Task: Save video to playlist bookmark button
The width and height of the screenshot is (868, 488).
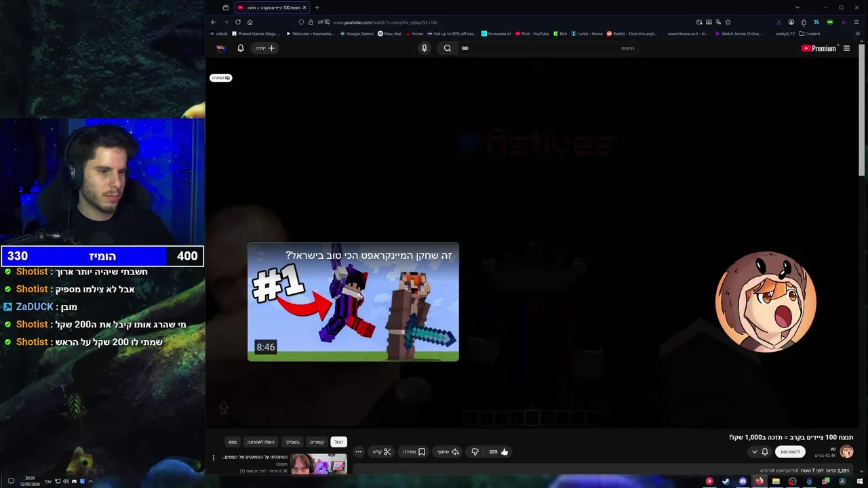Action: tap(414, 451)
